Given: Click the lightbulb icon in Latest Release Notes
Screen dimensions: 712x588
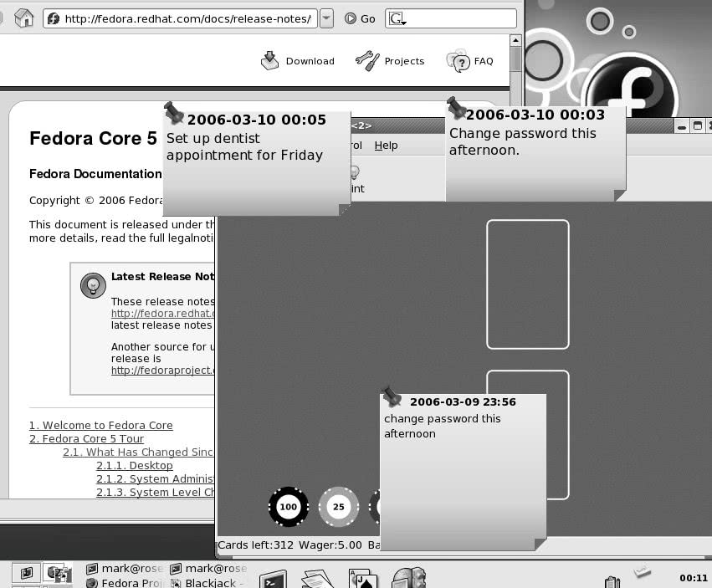Looking at the screenshot, I should click(93, 285).
